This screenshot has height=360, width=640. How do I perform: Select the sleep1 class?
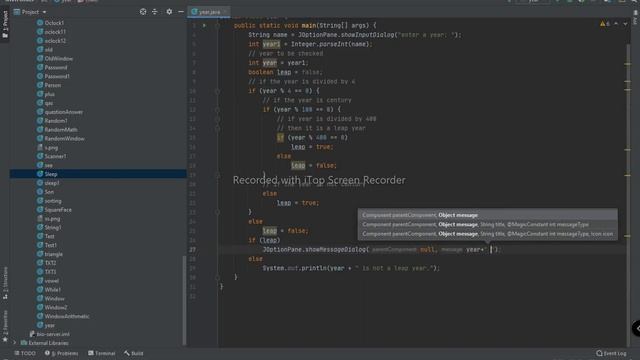click(x=52, y=183)
